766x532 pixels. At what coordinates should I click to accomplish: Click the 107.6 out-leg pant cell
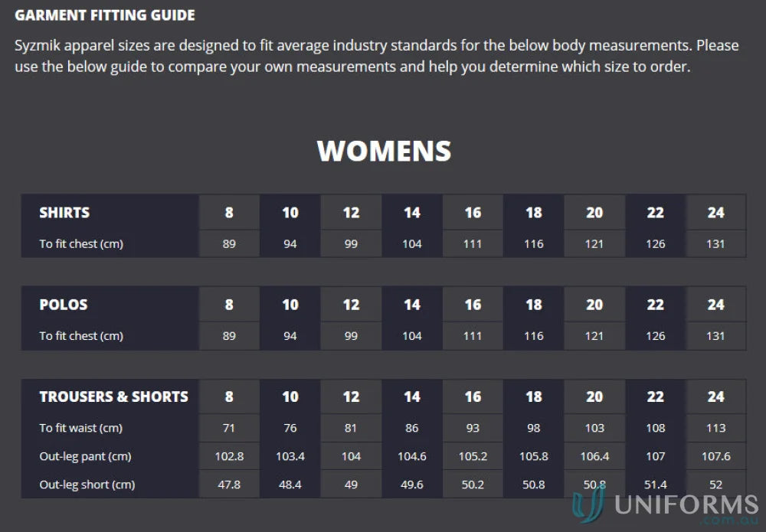716,456
